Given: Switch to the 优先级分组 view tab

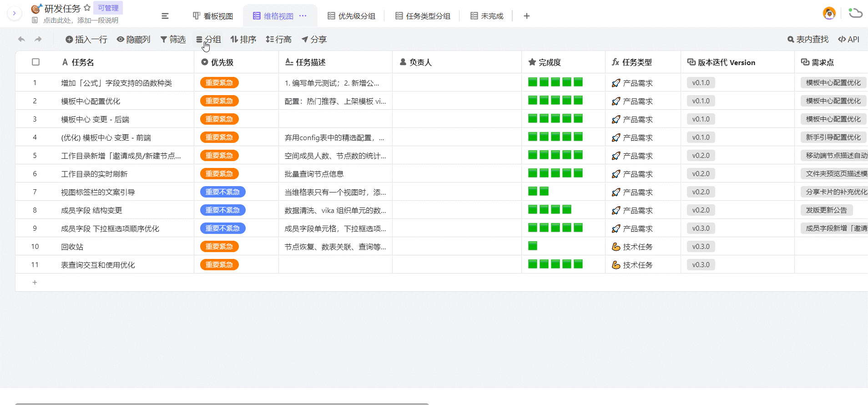Looking at the screenshot, I should tap(352, 16).
